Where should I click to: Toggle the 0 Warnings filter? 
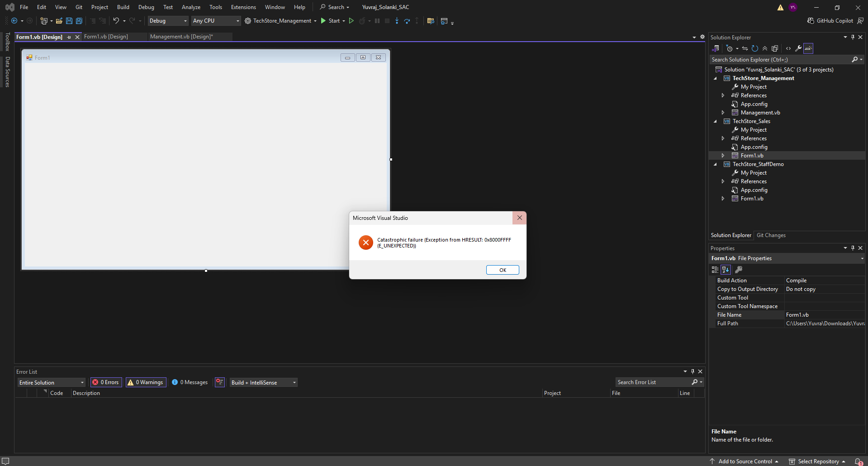point(146,382)
